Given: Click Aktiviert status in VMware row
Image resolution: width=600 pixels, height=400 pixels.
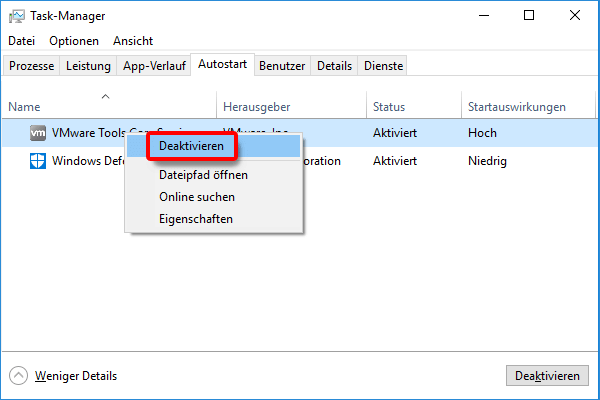Looking at the screenshot, I should point(395,133).
